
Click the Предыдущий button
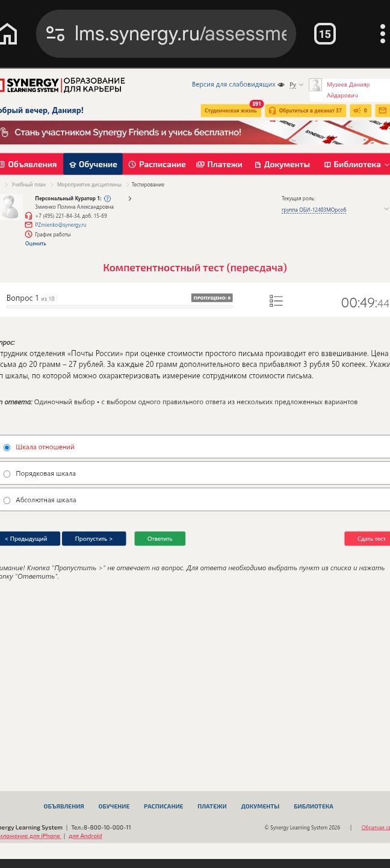[29, 539]
